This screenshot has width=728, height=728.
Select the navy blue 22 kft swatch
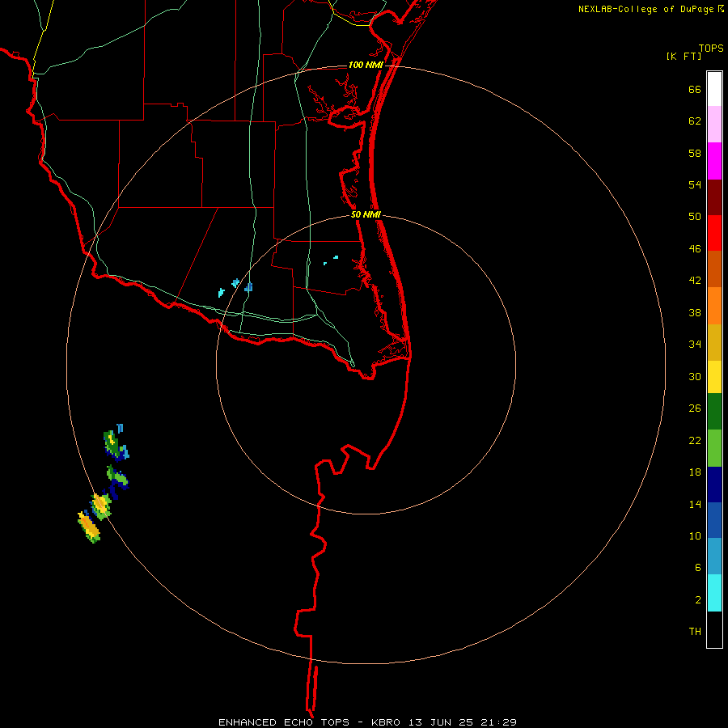(714, 485)
